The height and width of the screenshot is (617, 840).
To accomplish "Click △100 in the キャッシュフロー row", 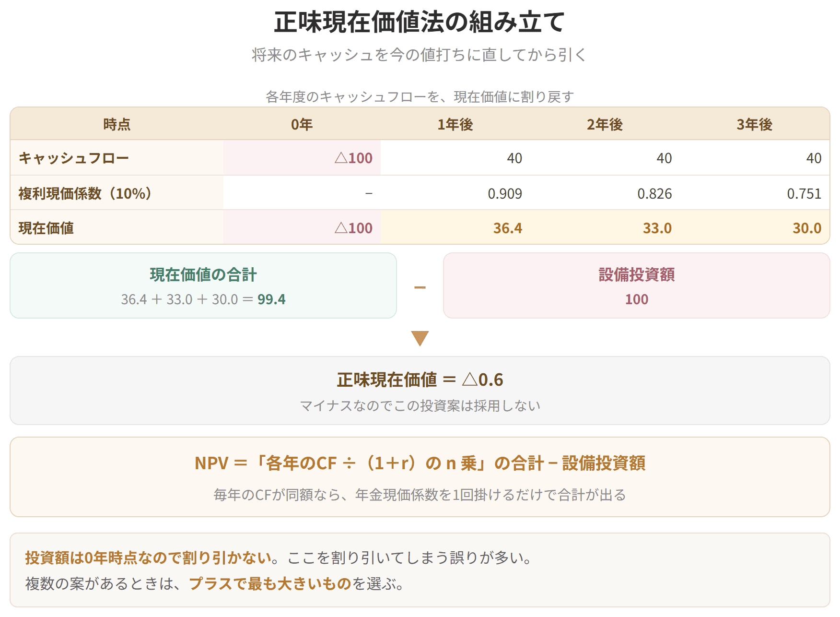I will (353, 158).
